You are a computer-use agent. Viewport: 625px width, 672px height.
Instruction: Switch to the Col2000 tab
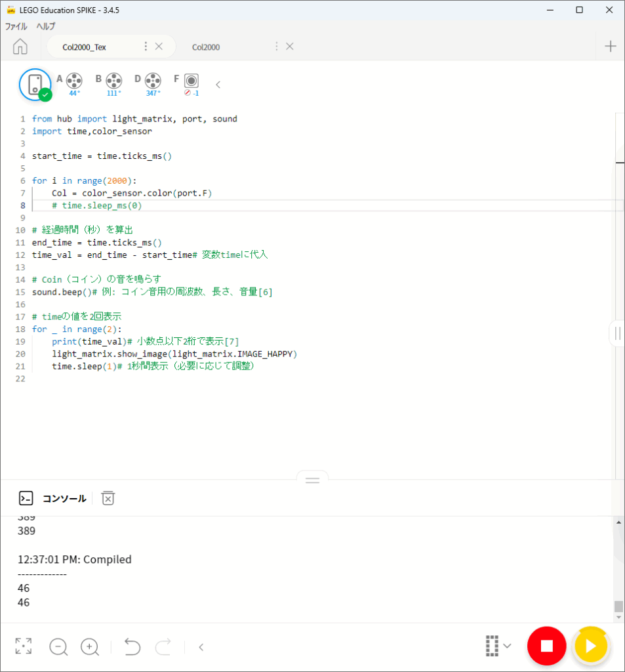pyautogui.click(x=206, y=47)
